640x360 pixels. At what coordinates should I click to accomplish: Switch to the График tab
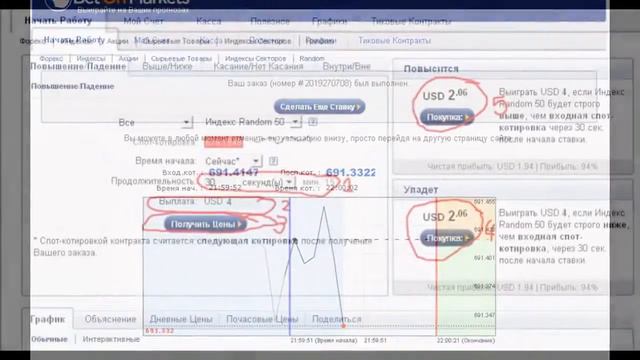coord(48,319)
